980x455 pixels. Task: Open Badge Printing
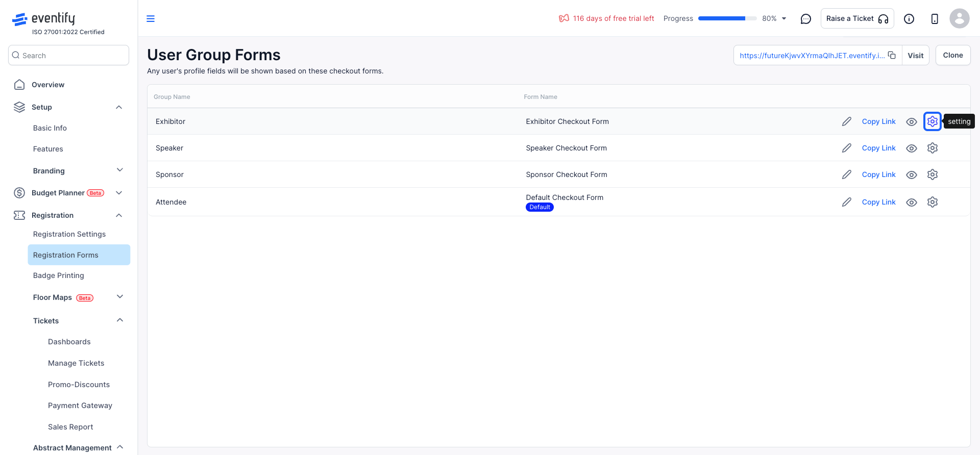tap(59, 275)
